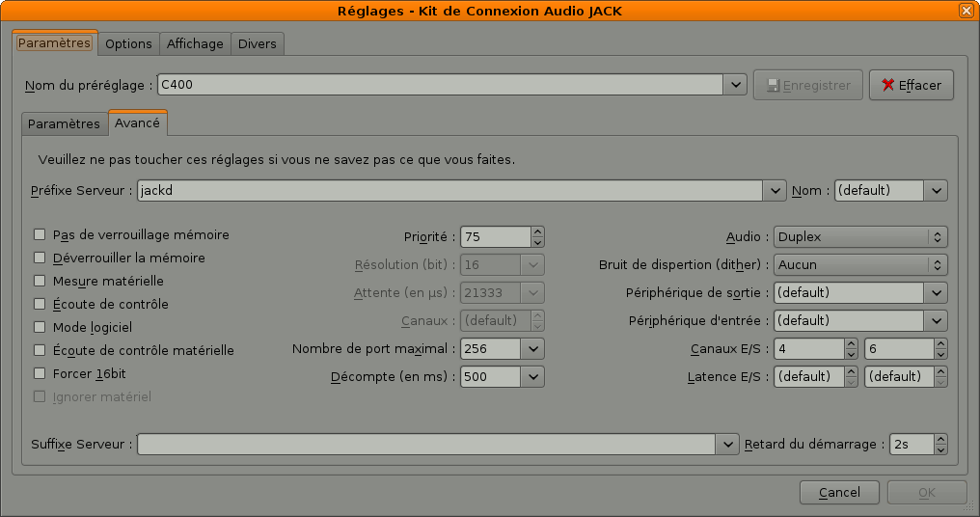
Task: Click the window resize grip at bottom-right corner
Action: [x=969, y=507]
